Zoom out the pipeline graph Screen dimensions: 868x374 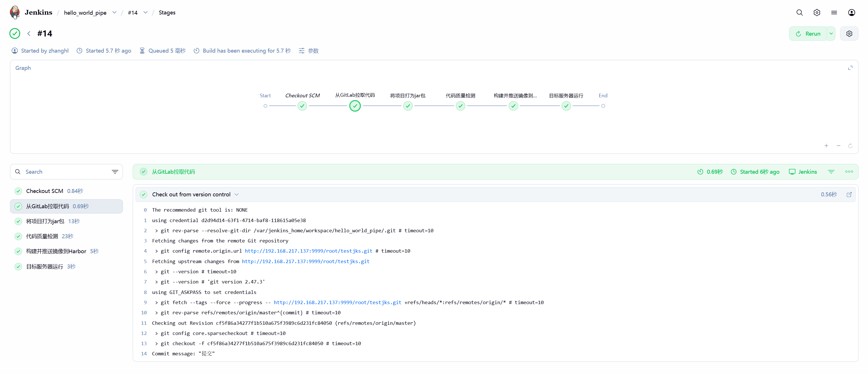click(838, 146)
